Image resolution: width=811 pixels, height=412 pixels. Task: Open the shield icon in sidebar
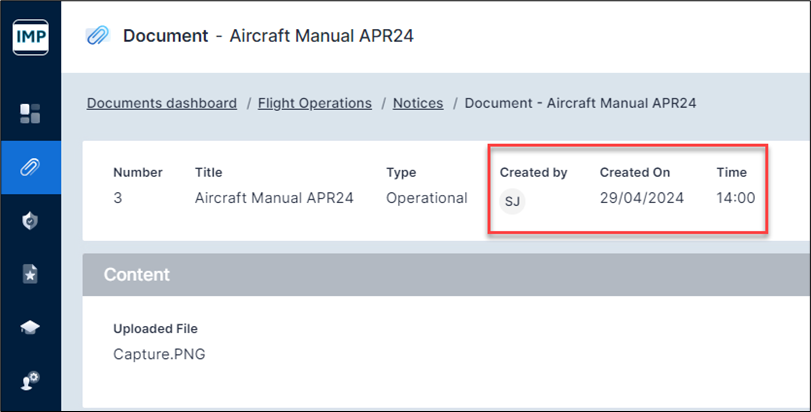point(30,221)
